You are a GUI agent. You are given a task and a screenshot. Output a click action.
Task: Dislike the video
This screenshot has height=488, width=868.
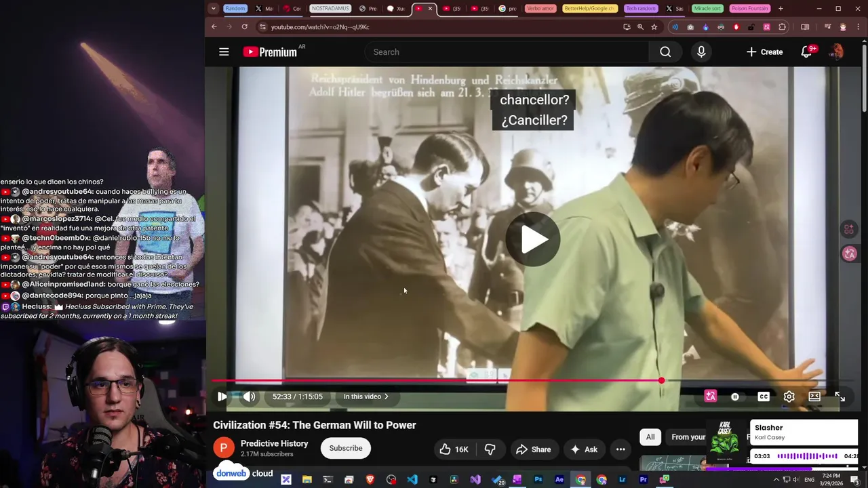(x=490, y=449)
